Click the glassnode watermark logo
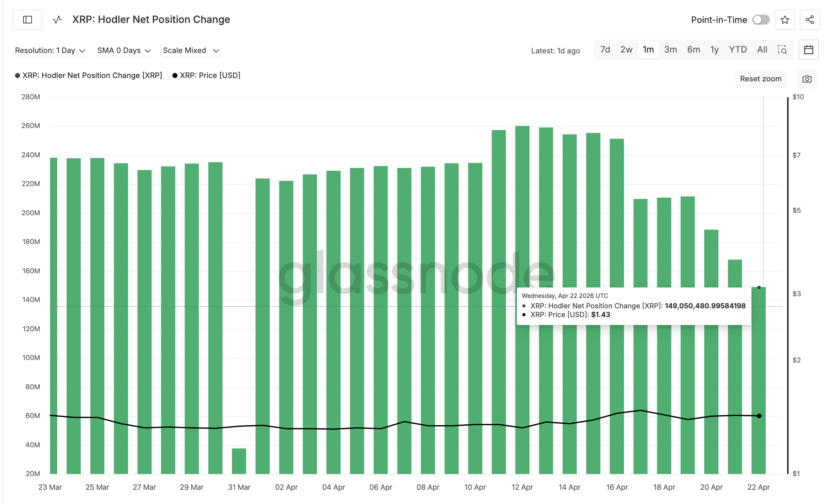Screen dimensions: 825x504 [x=418, y=275]
